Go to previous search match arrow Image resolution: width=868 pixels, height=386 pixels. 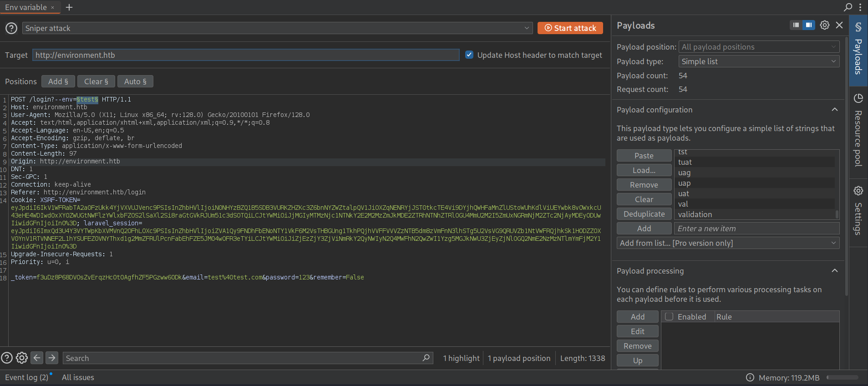point(37,358)
